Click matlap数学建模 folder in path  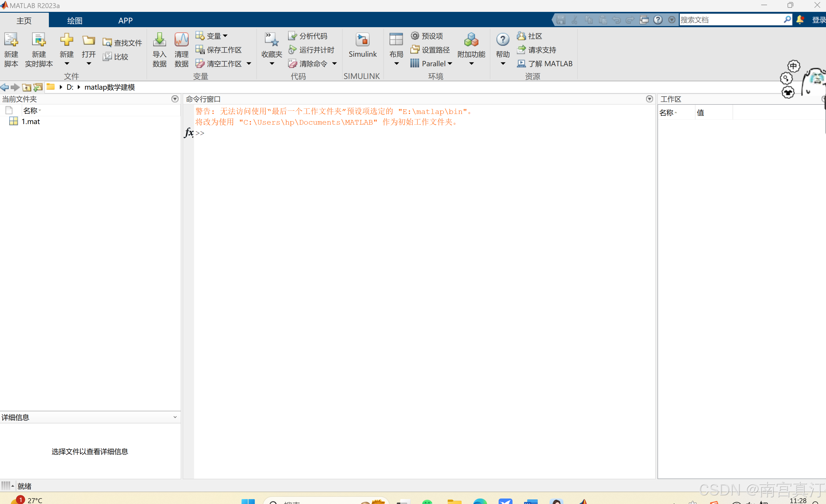(110, 87)
